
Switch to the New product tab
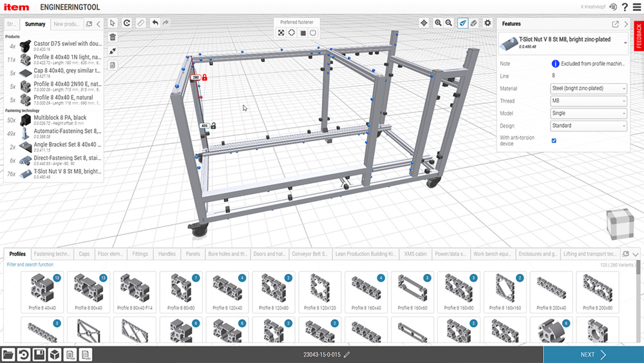point(66,24)
